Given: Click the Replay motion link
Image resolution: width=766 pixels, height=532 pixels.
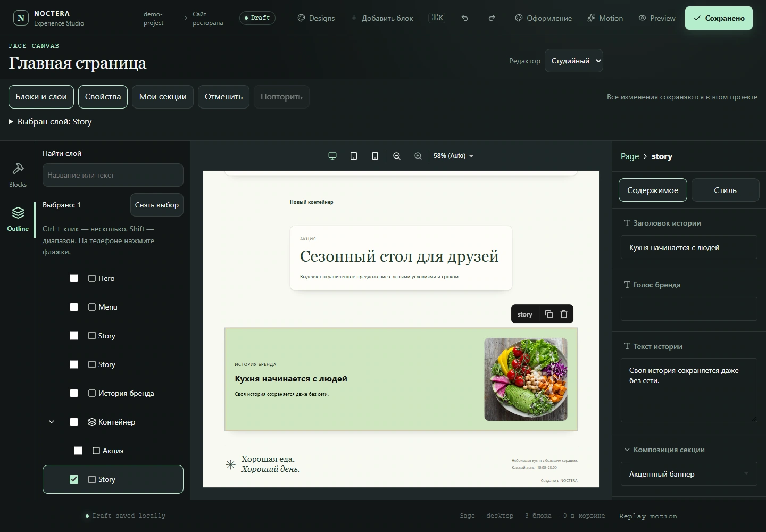Looking at the screenshot, I should pos(648,516).
